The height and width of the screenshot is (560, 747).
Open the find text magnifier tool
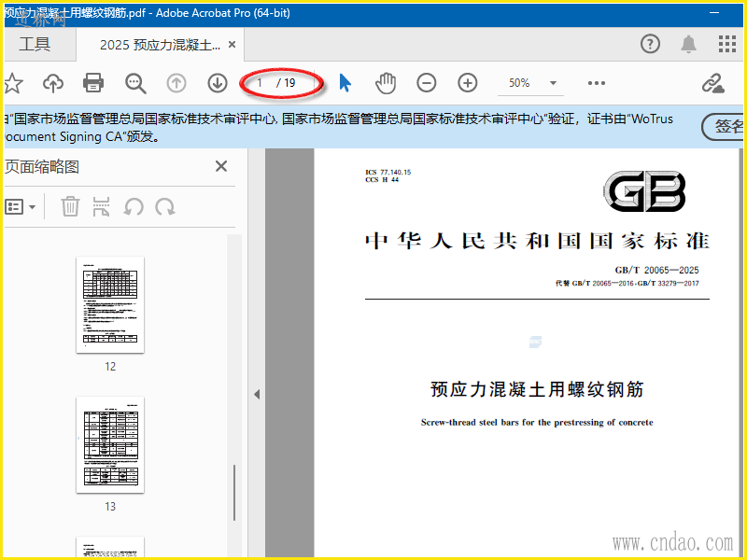click(x=135, y=83)
